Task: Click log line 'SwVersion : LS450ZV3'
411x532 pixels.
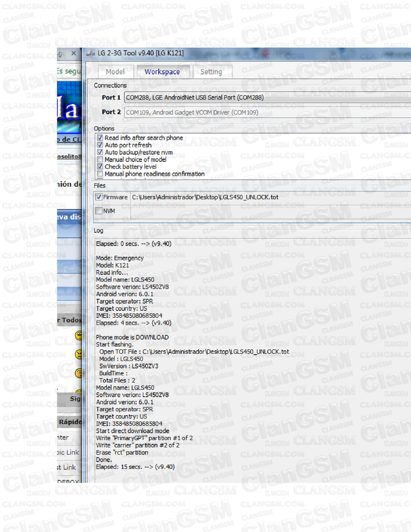Action: click(129, 366)
